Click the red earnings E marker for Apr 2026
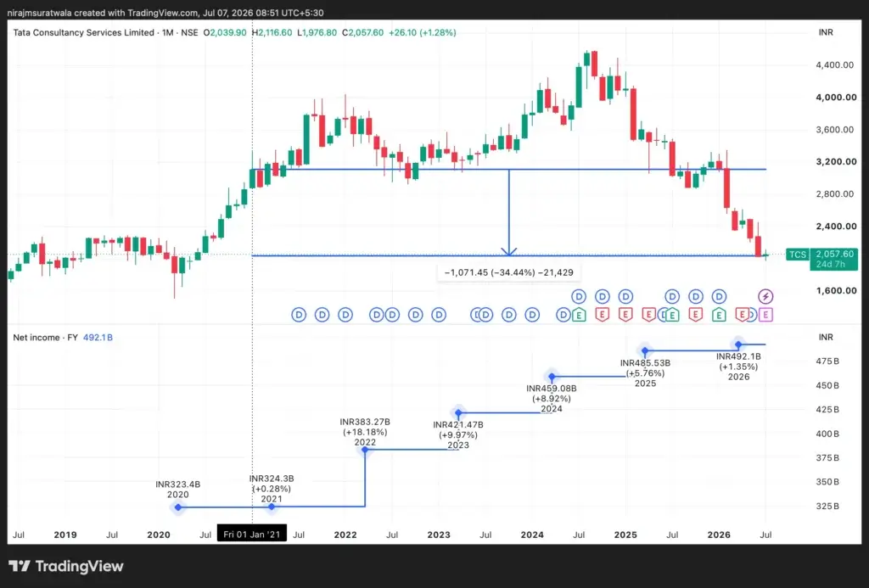The image size is (869, 588). (742, 315)
